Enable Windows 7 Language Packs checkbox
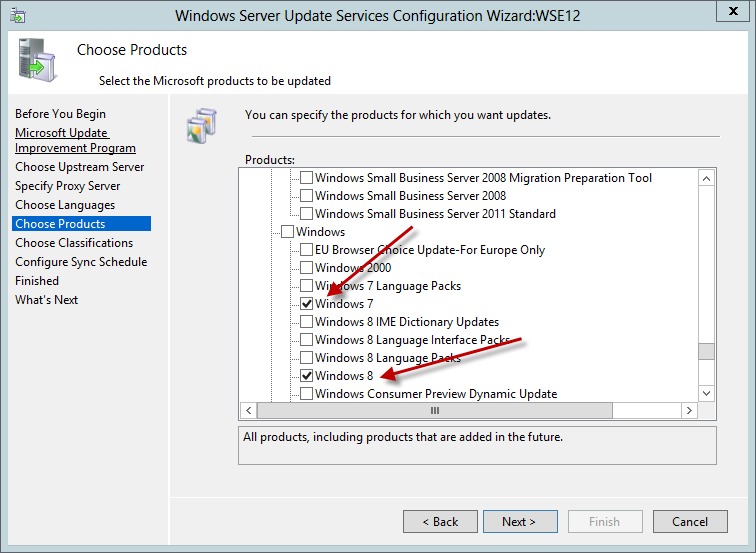The image size is (756, 553). (x=307, y=286)
